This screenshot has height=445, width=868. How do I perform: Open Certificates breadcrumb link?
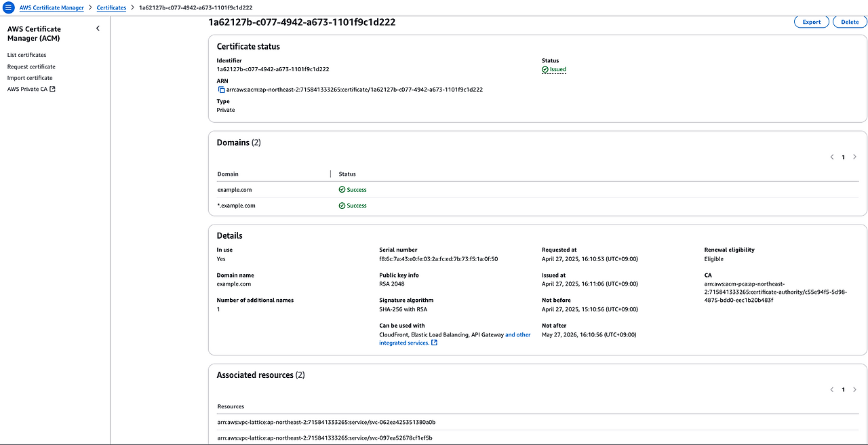111,7
